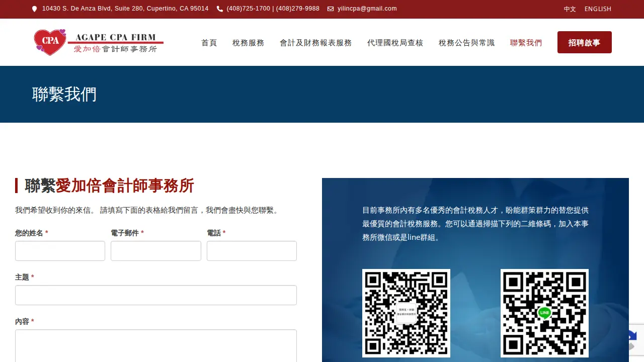The height and width of the screenshot is (362, 644).
Task: Click the 您的姓名 field label
Action: pos(32,233)
